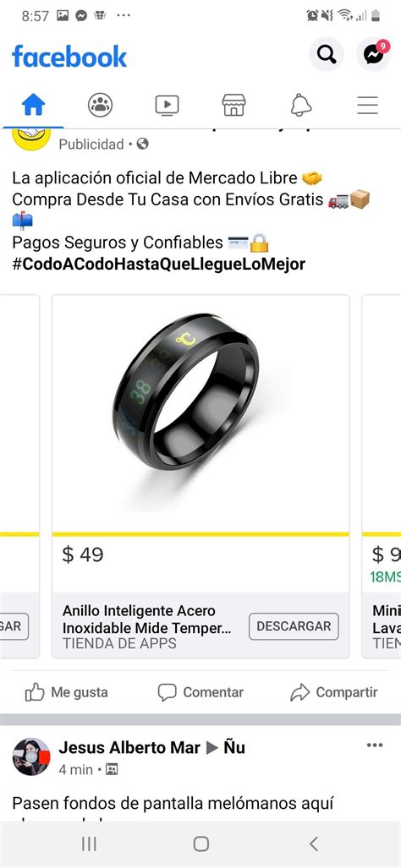Tap Comentar on the Mercado Libre ad
Image resolution: width=401 pixels, height=868 pixels.
tap(200, 692)
